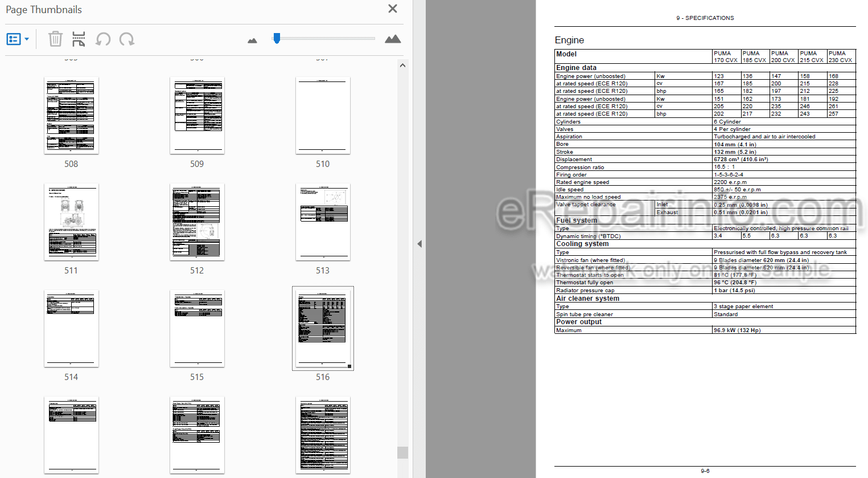Select page 514 thumbnail
The image size is (868, 478).
71,329
